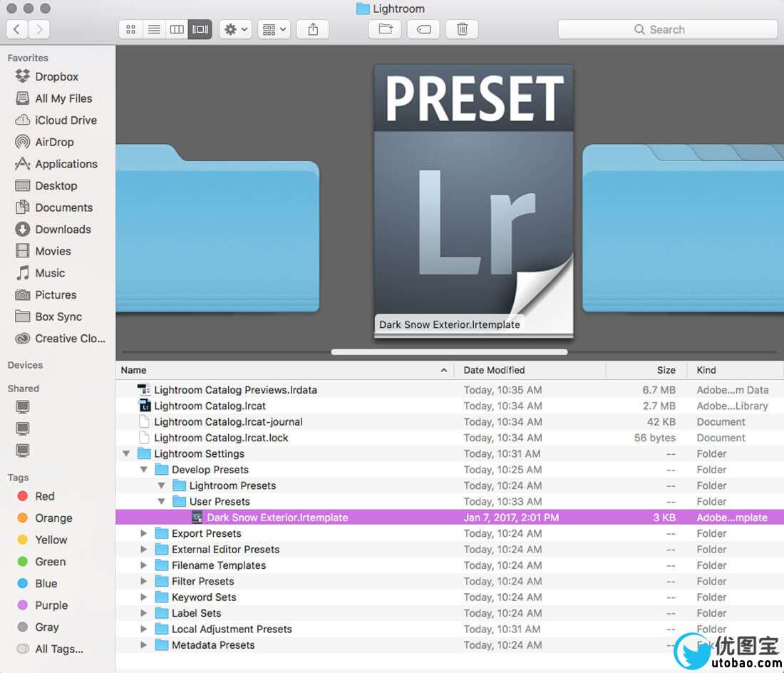Open All My Files in sidebar
The width and height of the screenshot is (784, 673).
point(63,98)
